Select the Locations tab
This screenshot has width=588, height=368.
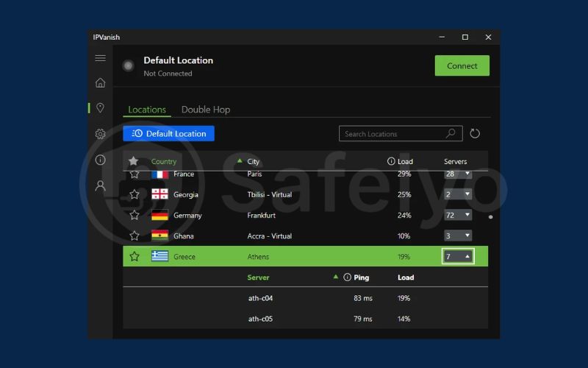point(147,110)
